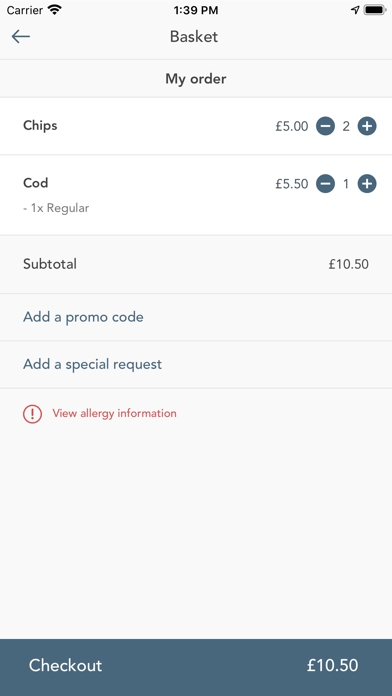This screenshot has height=696, width=392.
Task: Click the battery status icon
Action: [x=375, y=10]
